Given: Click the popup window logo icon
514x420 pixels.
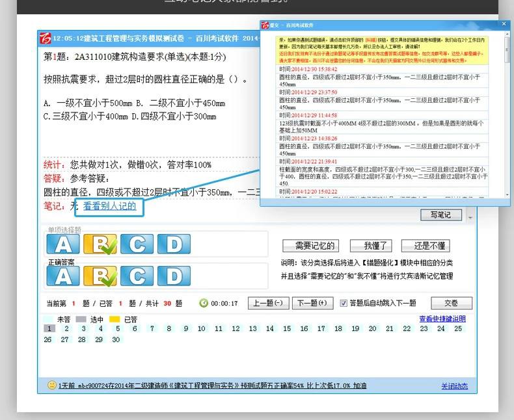Looking at the screenshot, I should [x=265, y=25].
